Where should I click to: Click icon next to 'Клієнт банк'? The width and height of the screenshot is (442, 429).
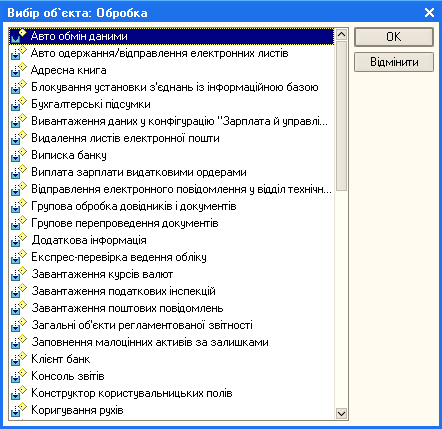tap(18, 359)
